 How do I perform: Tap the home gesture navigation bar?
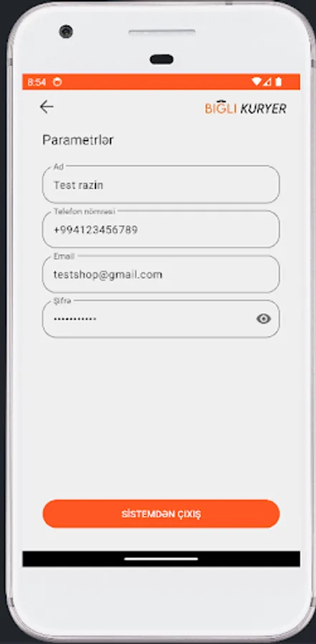[161, 559]
